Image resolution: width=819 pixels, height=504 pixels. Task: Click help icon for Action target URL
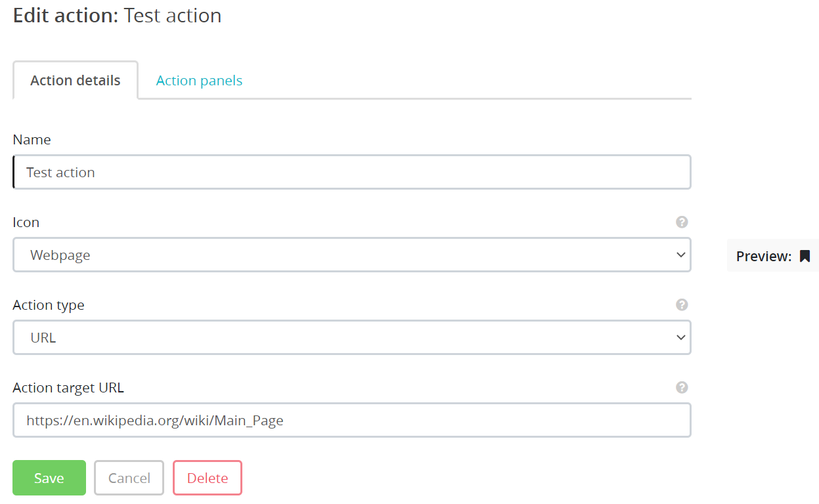[x=682, y=387]
